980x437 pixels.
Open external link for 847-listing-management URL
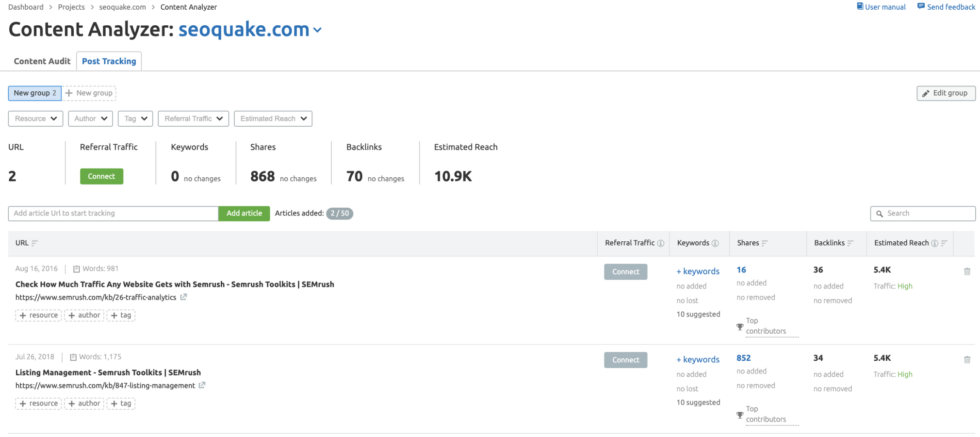click(202, 386)
